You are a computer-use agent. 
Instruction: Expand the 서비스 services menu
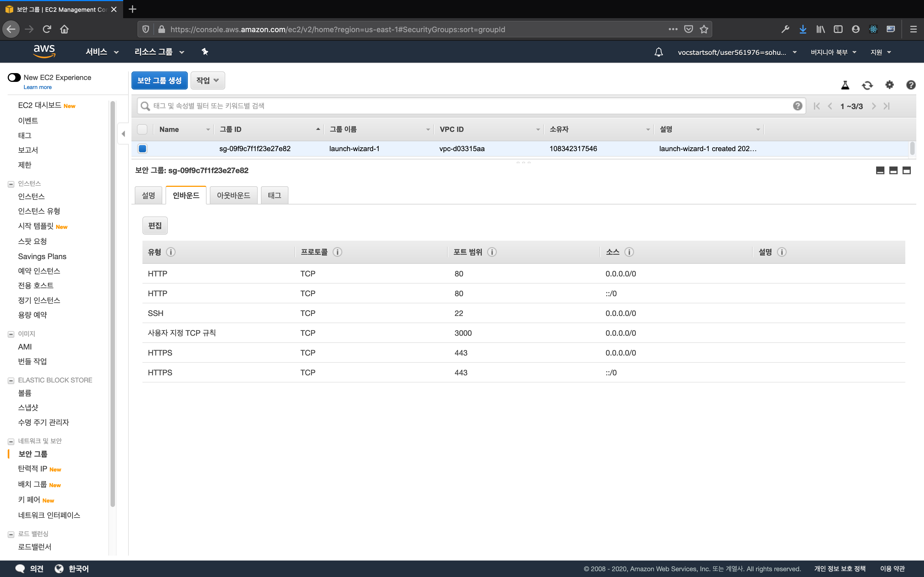pos(102,52)
